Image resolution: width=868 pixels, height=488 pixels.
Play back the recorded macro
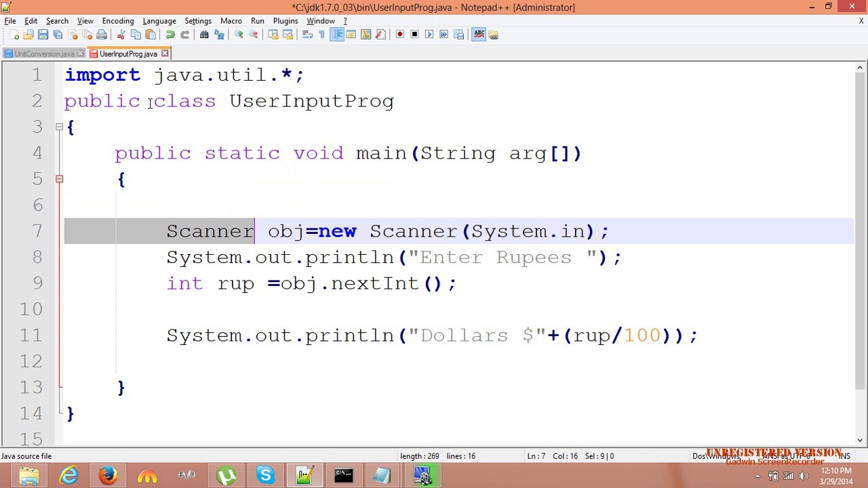coord(429,35)
